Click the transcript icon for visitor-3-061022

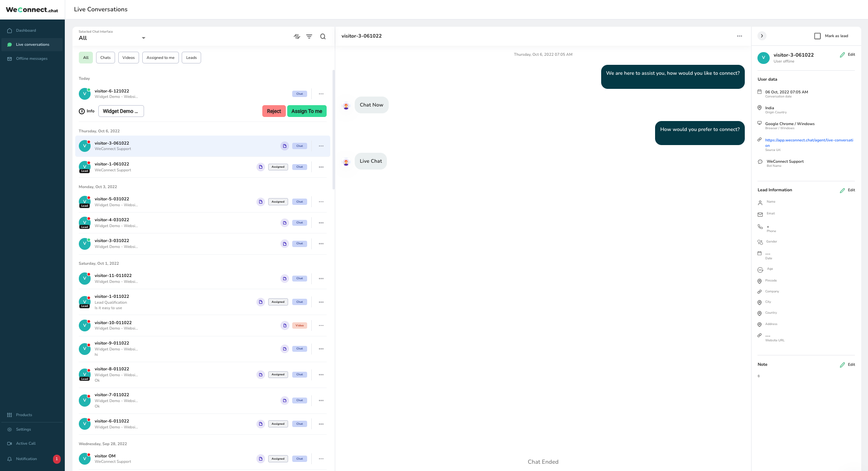285,146
